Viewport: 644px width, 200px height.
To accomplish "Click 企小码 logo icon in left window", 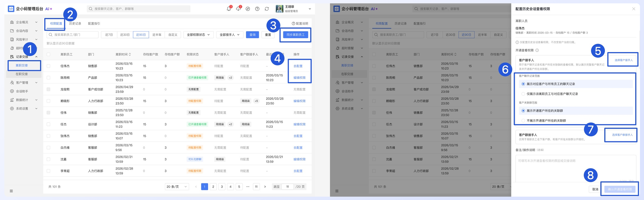I will click(11, 9).
